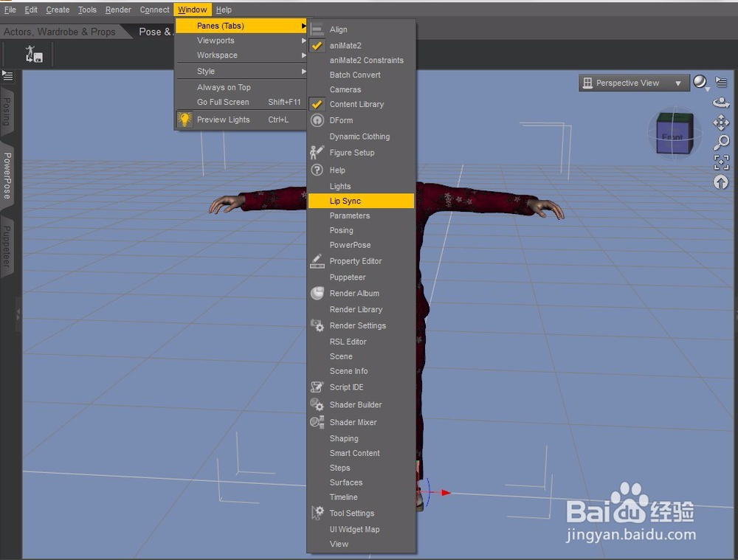Uncheck the aniMate2 pane checkmark
The image size is (738, 560).
317,46
